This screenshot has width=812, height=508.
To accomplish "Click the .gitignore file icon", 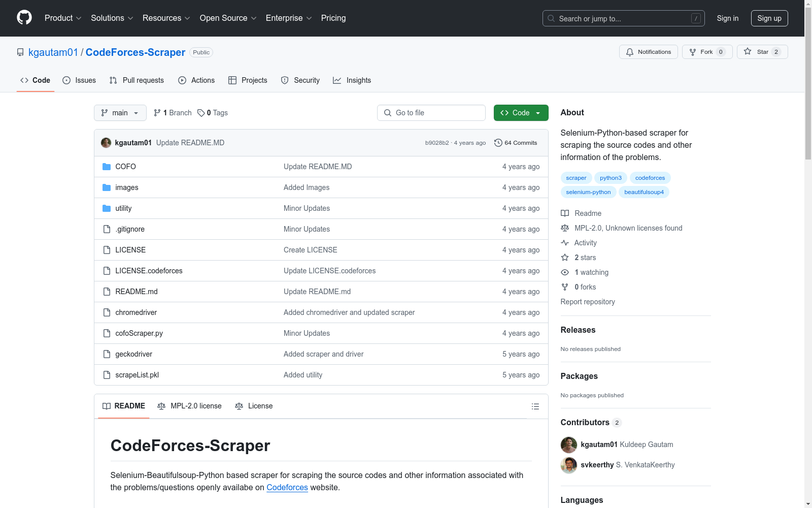I will point(107,229).
